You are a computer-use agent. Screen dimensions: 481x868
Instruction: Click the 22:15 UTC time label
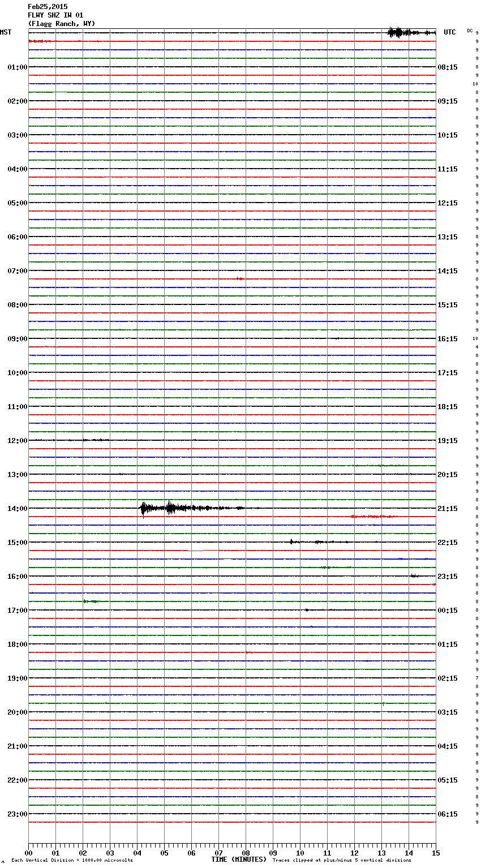point(448,543)
